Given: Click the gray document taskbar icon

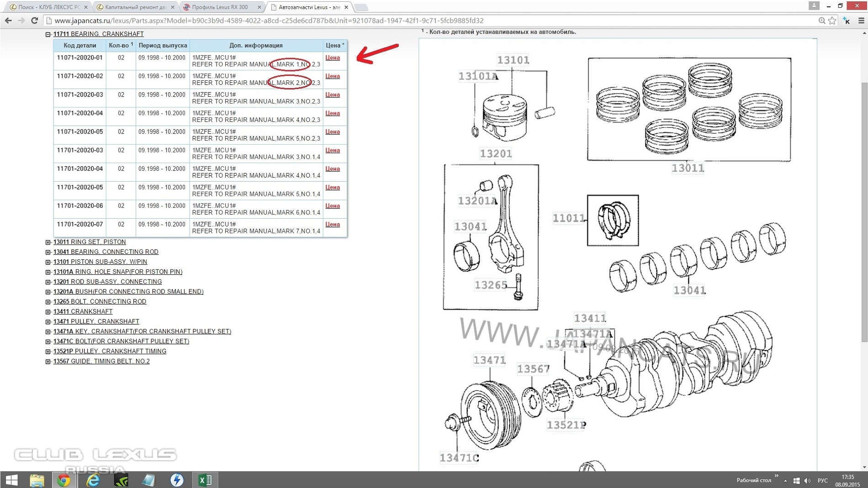Looking at the screenshot, I should tap(149, 480).
